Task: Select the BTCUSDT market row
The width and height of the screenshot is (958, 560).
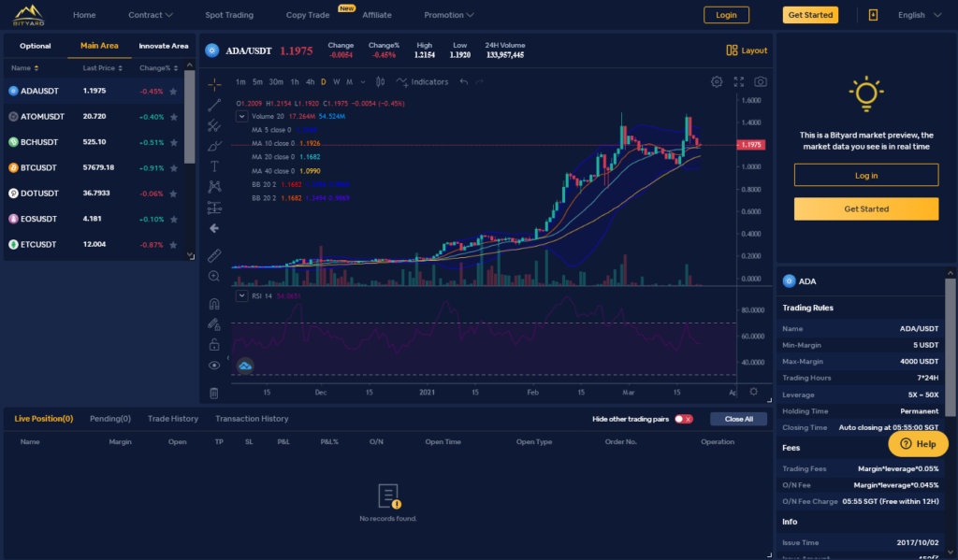Action: point(94,168)
